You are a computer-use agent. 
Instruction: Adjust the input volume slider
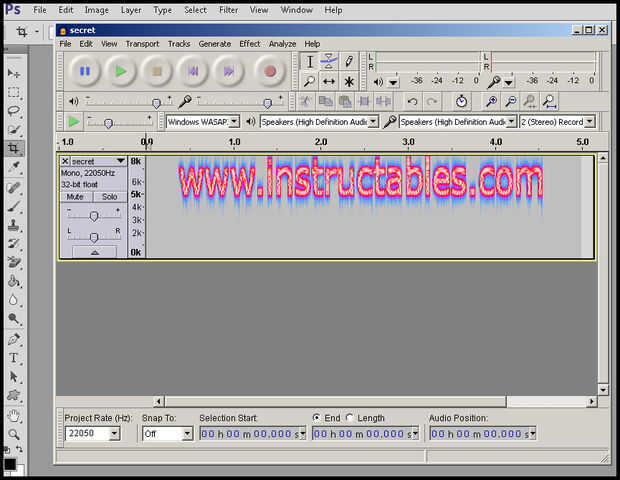[x=268, y=104]
